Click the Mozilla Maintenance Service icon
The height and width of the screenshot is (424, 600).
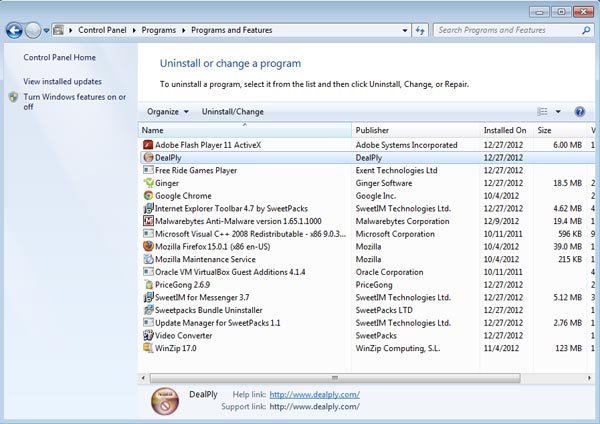coord(148,259)
